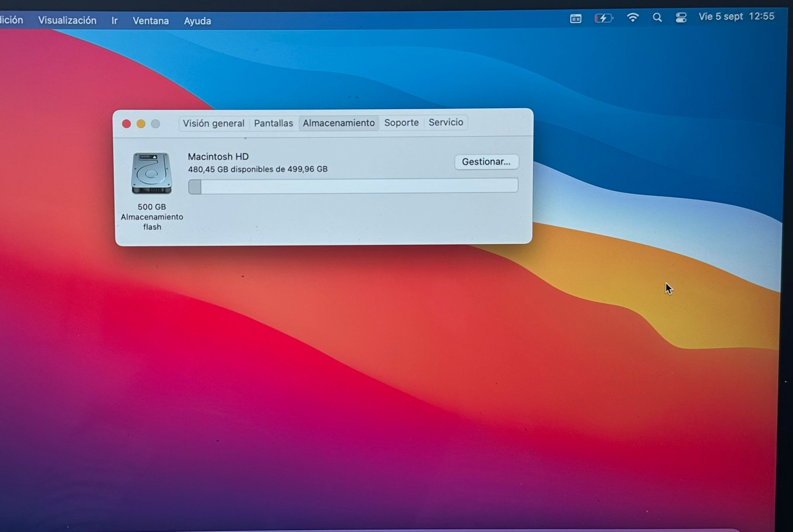This screenshot has height=532, width=793.
Task: Open the Visualización menu
Action: pyautogui.click(x=67, y=20)
